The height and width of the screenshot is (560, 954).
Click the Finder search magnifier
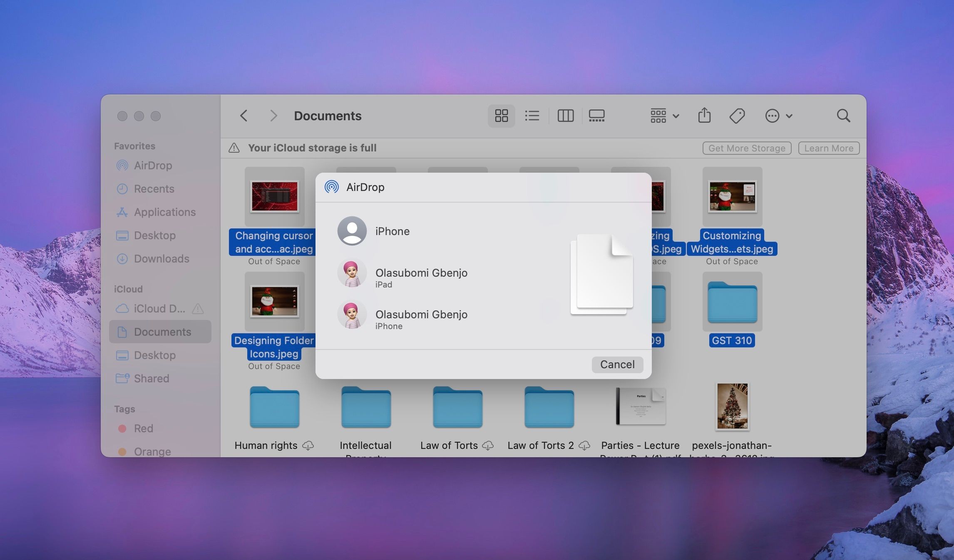pos(843,116)
